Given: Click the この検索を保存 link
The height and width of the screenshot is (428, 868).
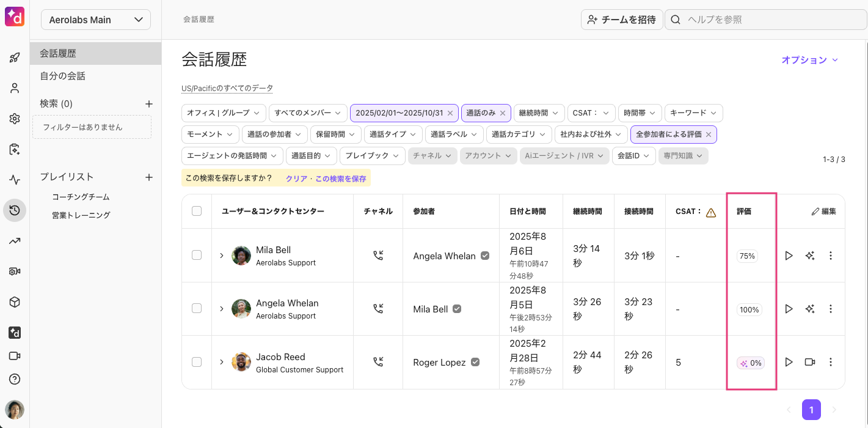Looking at the screenshot, I should point(341,179).
